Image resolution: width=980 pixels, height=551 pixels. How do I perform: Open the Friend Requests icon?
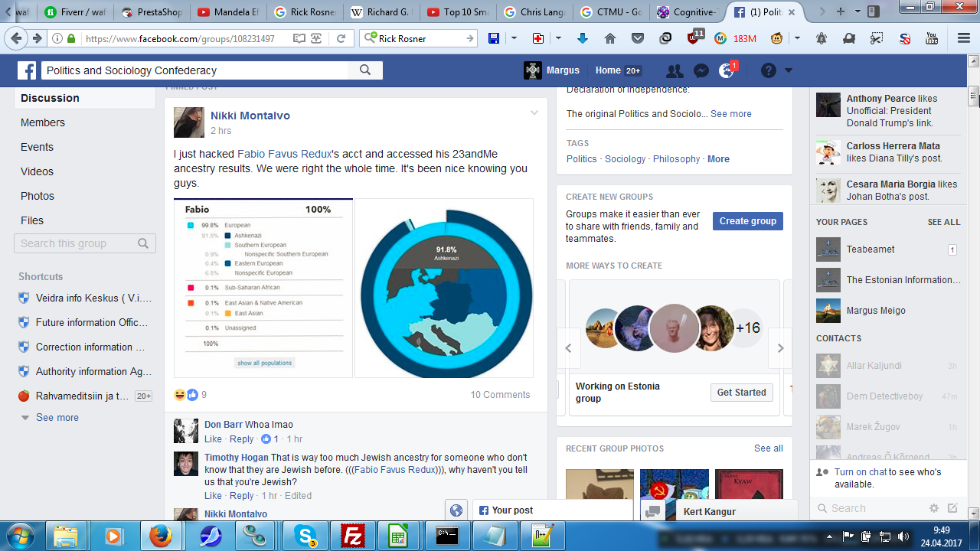click(x=675, y=70)
